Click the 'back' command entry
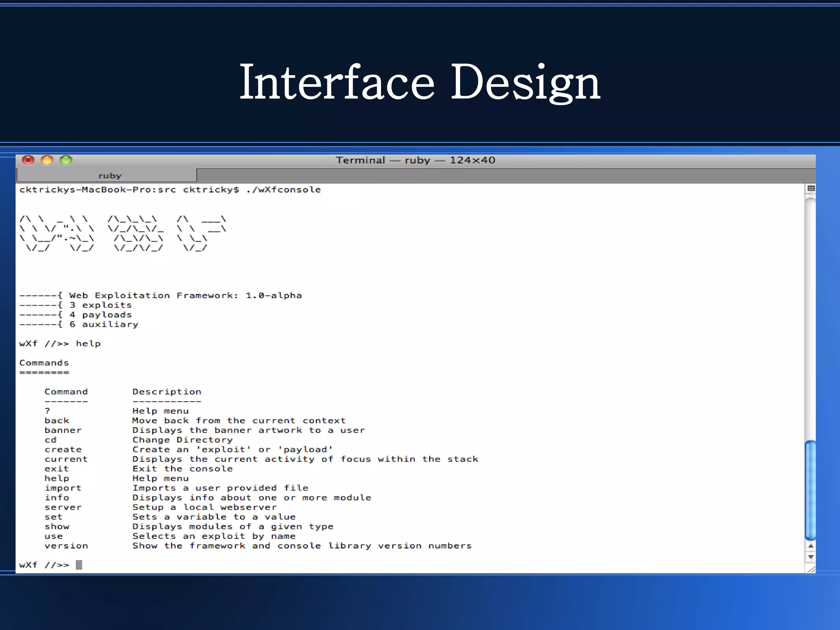This screenshot has width=840, height=630. click(57, 420)
